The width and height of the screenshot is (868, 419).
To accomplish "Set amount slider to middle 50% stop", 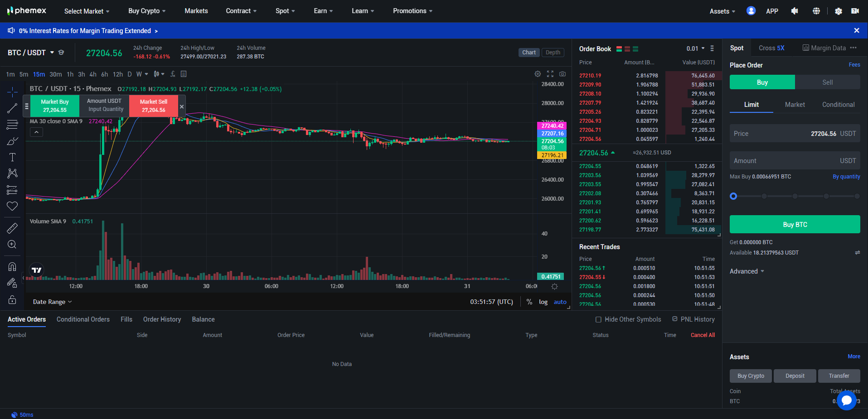I will click(795, 196).
